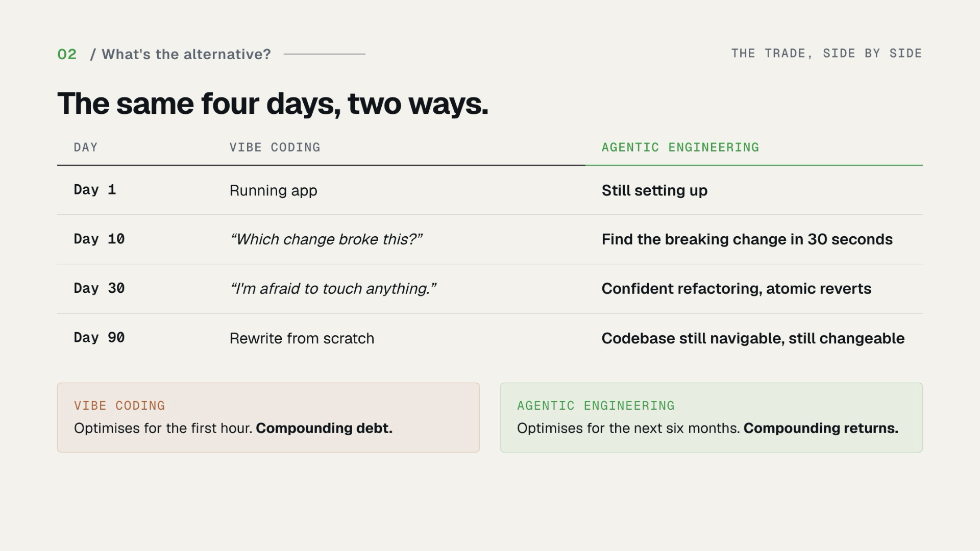
Task: Select the DAY column header
Action: click(85, 147)
